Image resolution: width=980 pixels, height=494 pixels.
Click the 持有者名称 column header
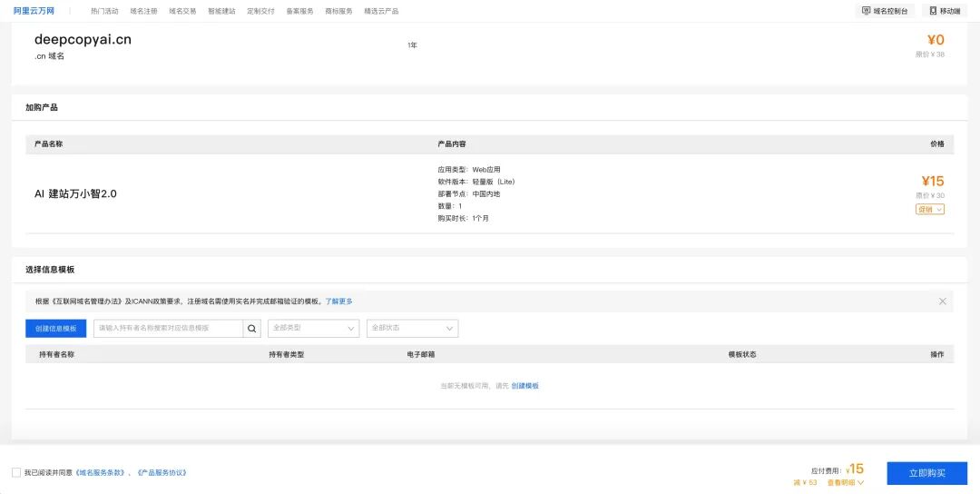point(57,354)
